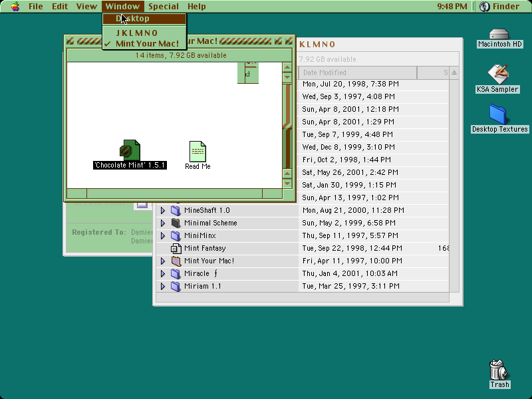Click sort order button in list window
This screenshot has height=399, width=532.
point(454,72)
